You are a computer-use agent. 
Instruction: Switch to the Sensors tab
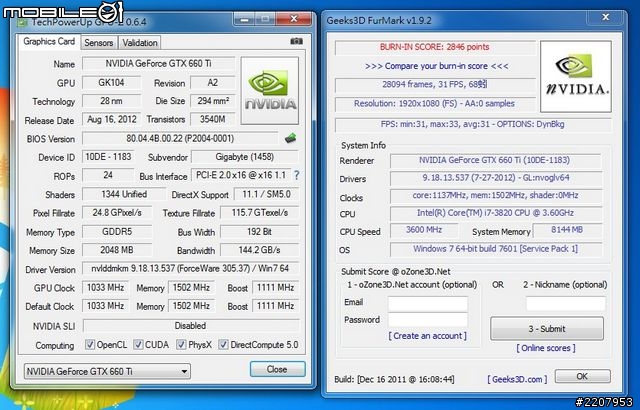98,43
